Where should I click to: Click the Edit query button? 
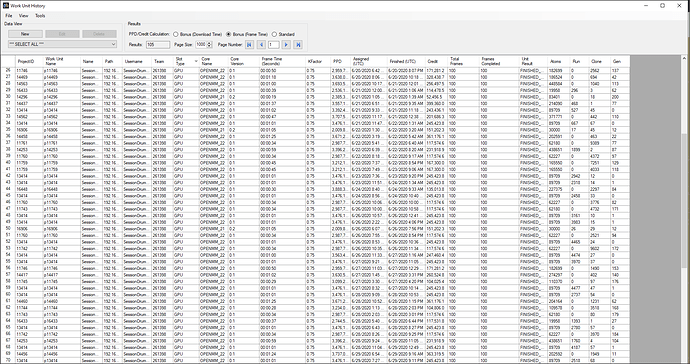pyautogui.click(x=62, y=34)
